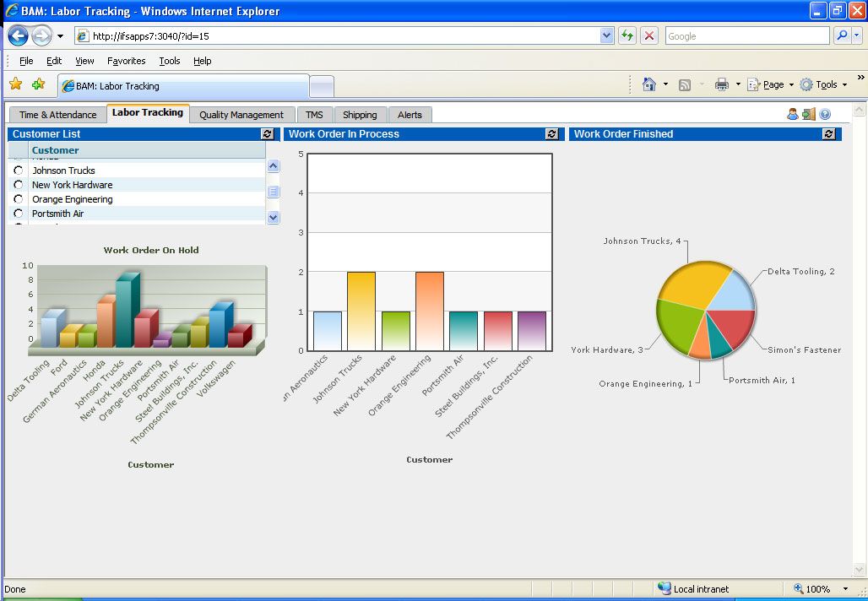Viewport: 868px width, 601px height.
Task: Click the logout door icon
Action: [809, 115]
